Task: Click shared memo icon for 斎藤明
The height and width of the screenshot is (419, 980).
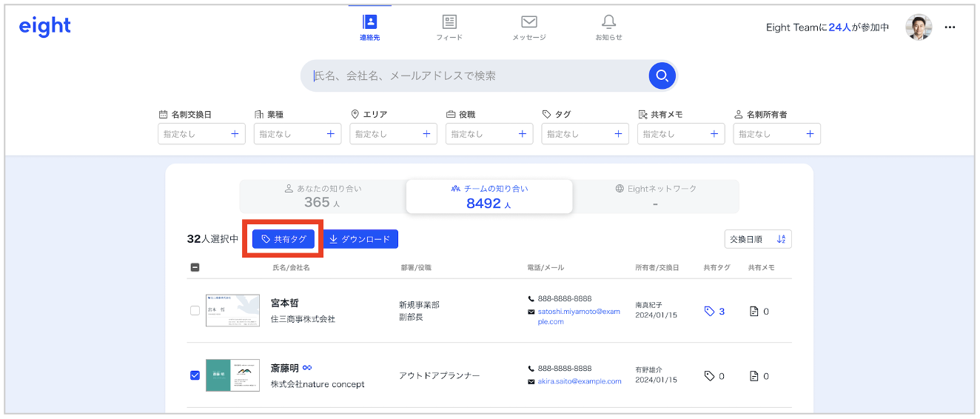Action: (754, 376)
